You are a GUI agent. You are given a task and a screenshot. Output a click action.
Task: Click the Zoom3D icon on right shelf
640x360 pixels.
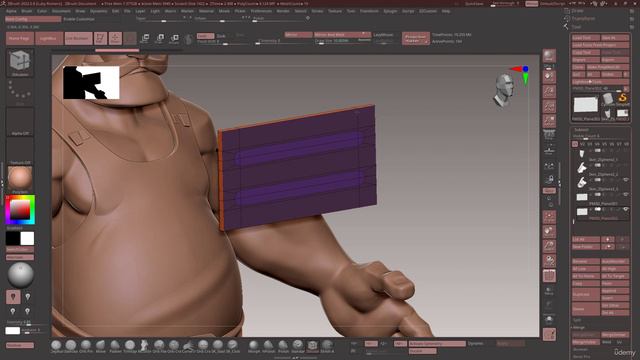pos(549,246)
